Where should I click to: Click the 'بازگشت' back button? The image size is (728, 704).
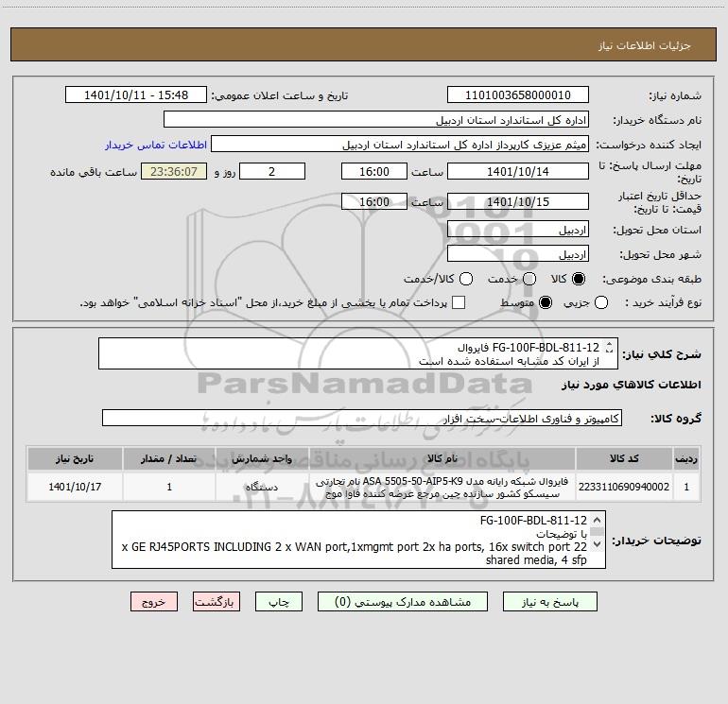pyautogui.click(x=217, y=602)
